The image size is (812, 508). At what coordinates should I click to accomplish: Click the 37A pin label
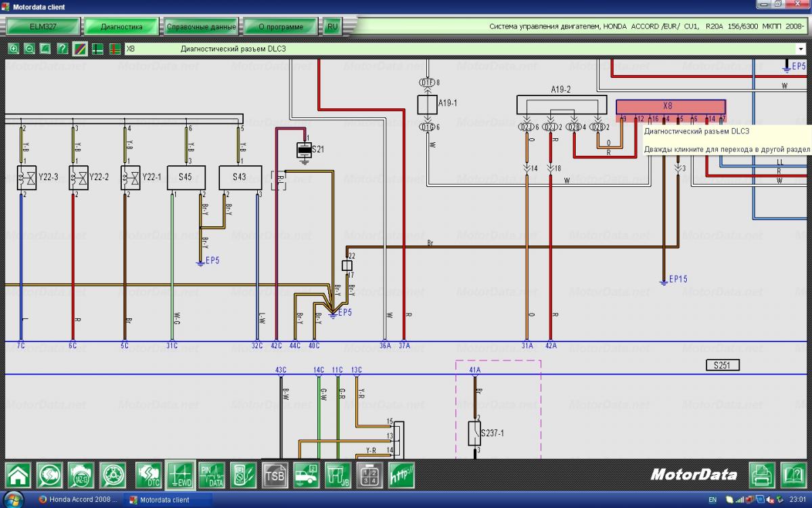(404, 345)
